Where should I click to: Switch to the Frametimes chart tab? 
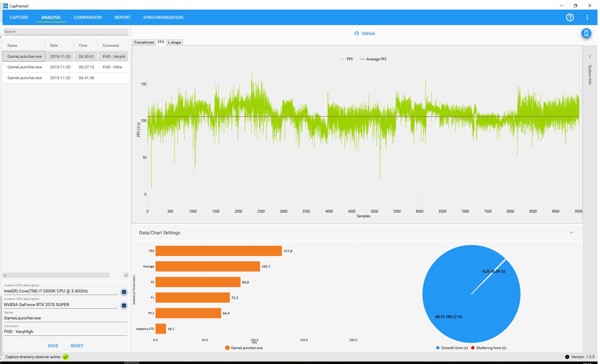(144, 42)
